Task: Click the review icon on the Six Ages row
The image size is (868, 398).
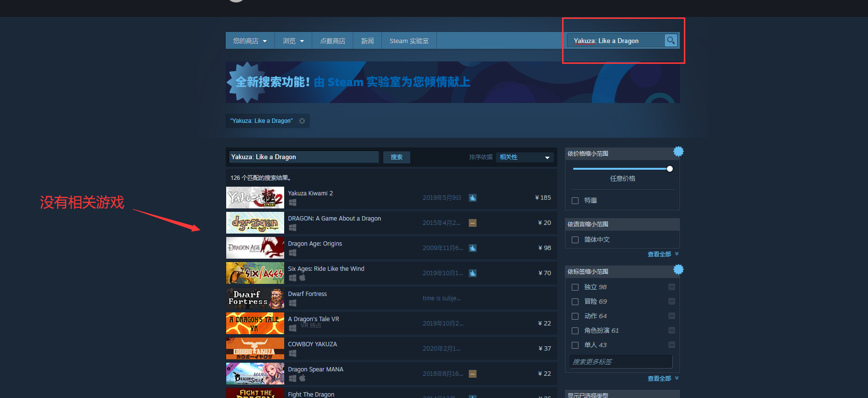Action: coord(473,273)
